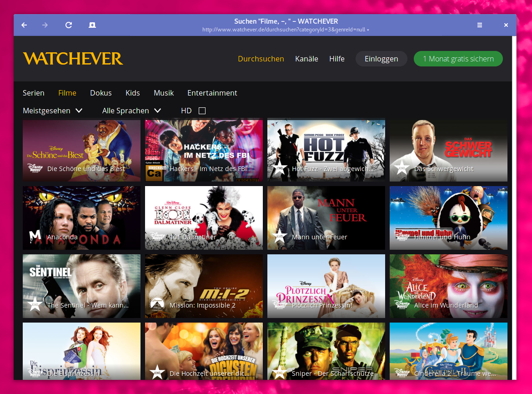
Task: Click Kino star icon on Mann unter Feuer
Action: 280,236
